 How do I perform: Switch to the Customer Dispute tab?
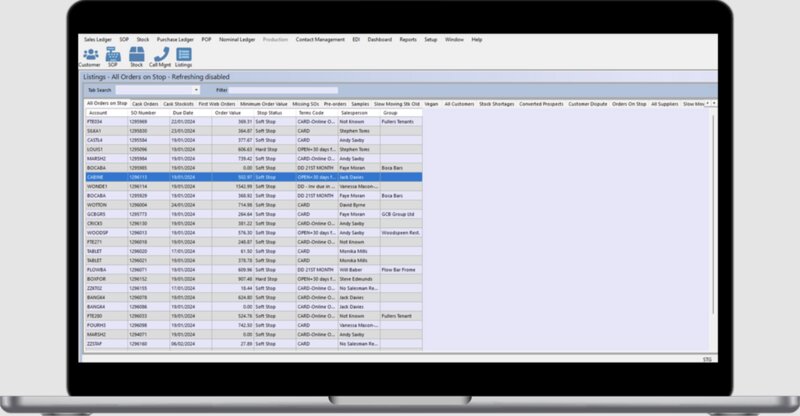tap(588, 104)
